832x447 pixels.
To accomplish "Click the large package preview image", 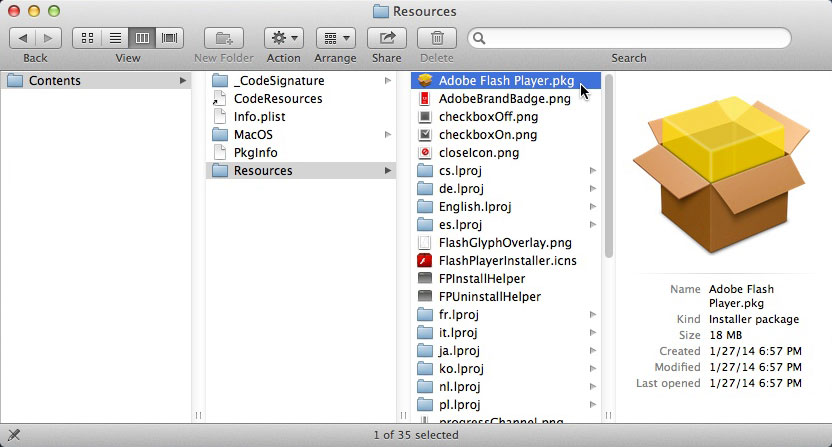I will [722, 175].
